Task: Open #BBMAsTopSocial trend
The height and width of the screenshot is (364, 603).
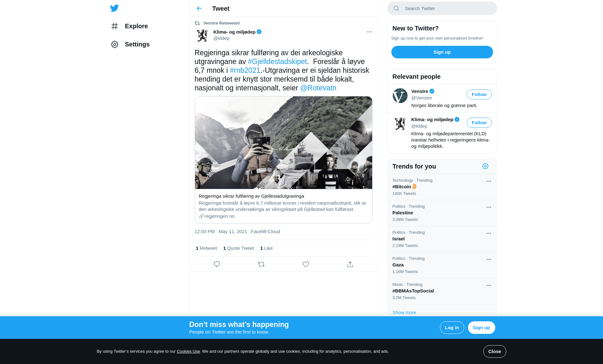Action: click(442, 291)
